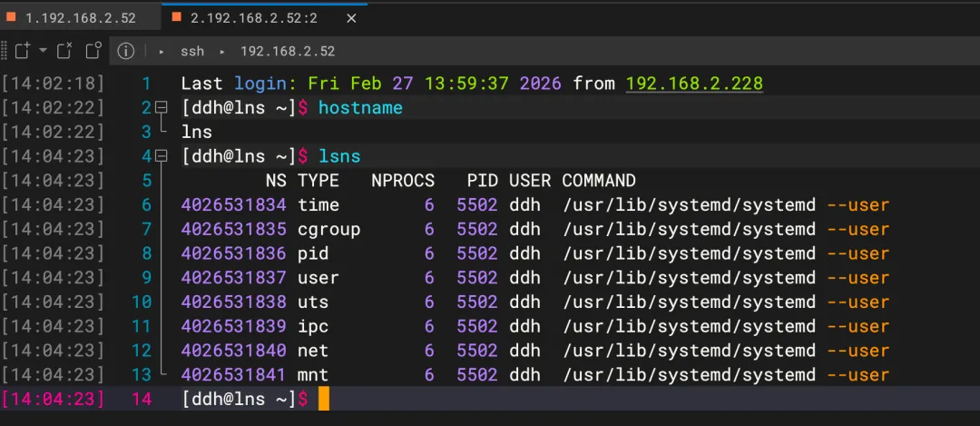Click the toolbar session icon with circle badge

93,51
